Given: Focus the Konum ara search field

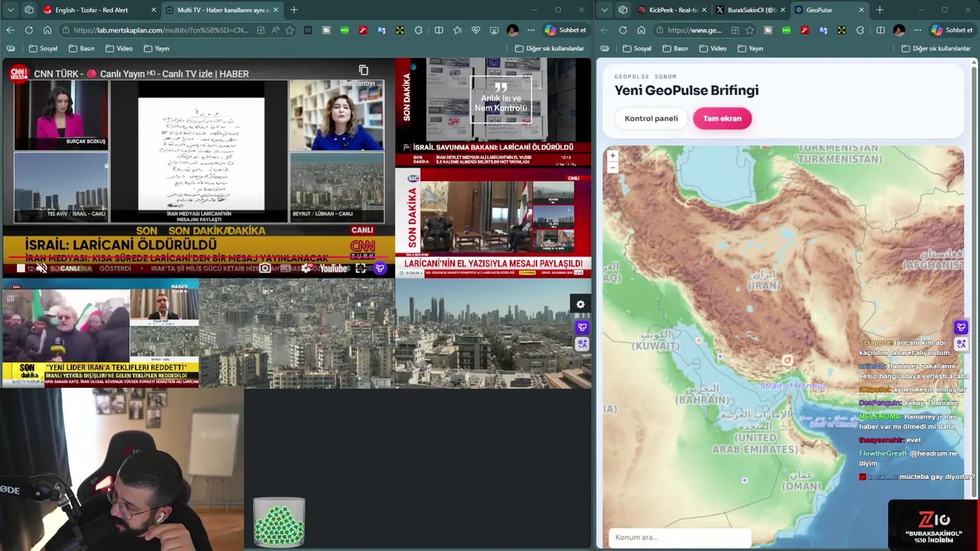Looking at the screenshot, I should pyautogui.click(x=680, y=537).
